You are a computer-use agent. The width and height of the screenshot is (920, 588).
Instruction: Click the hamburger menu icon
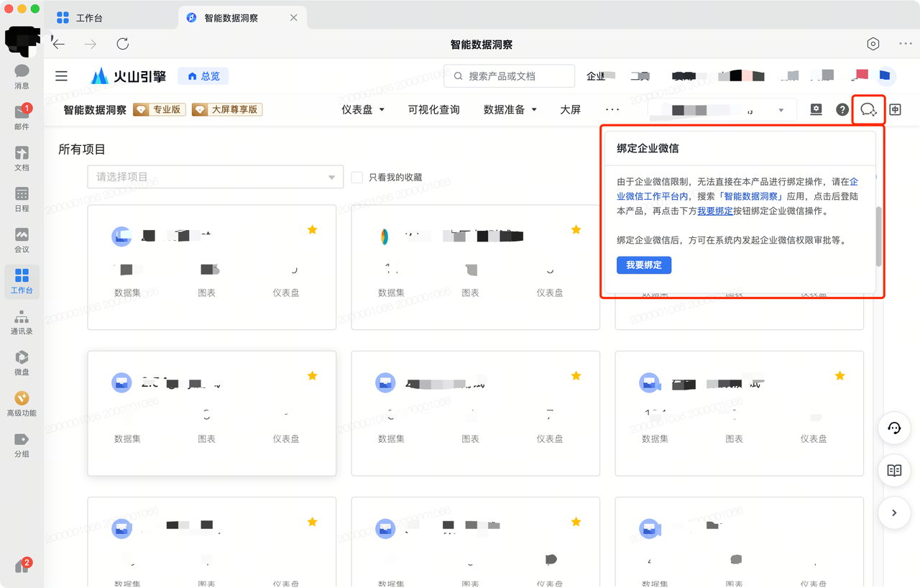tap(62, 76)
